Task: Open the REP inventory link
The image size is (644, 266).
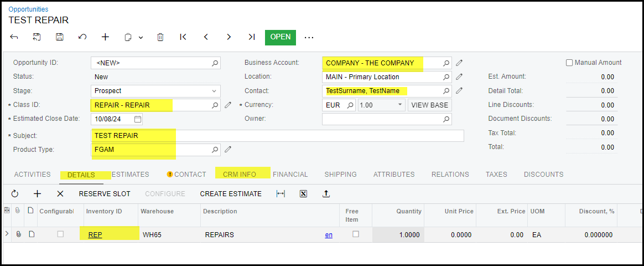Action: tap(95, 235)
